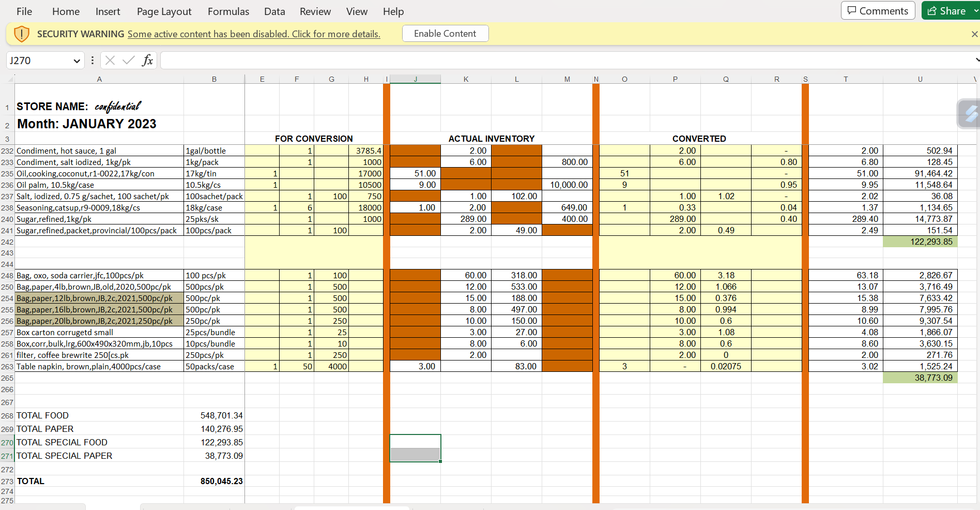Screen dimensions: 980x510
Task: Expand the Share button dropdown arrow
Action: pos(976,11)
